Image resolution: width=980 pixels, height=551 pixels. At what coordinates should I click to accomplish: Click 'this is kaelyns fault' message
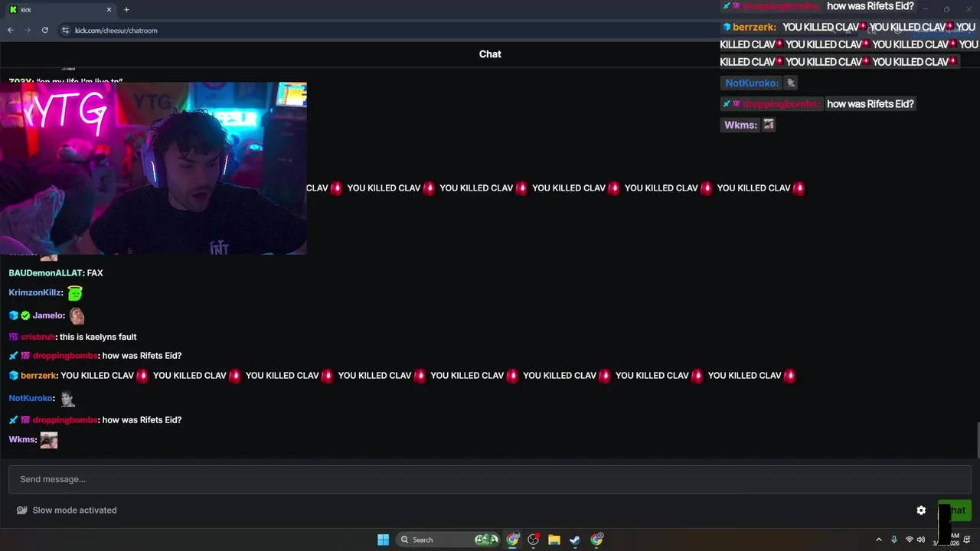(x=98, y=337)
